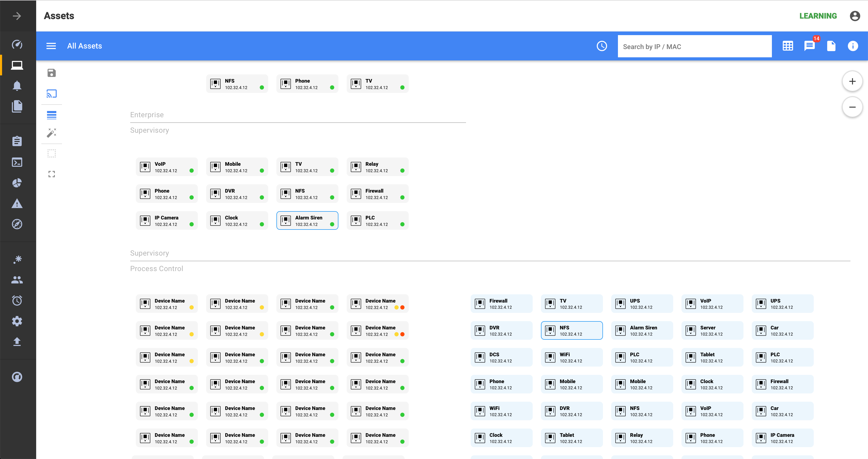Viewport: 868px width, 459px height.
Task: Select the Firewall card in Supervisory group
Action: pyautogui.click(x=377, y=194)
